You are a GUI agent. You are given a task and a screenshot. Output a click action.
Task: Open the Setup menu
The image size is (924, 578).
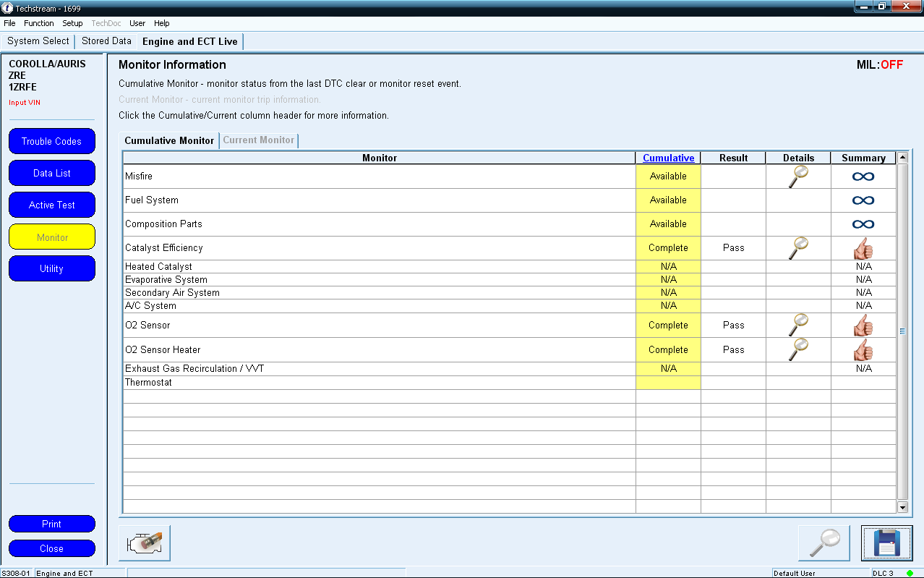click(x=72, y=23)
